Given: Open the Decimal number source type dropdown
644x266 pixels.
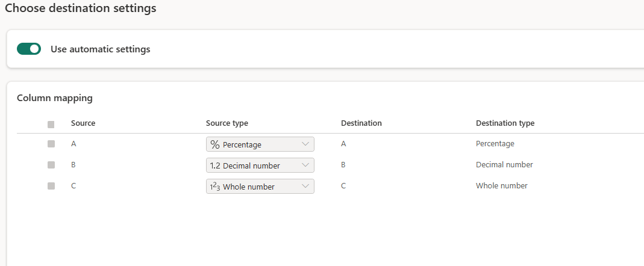Looking at the screenshot, I should tap(260, 165).
